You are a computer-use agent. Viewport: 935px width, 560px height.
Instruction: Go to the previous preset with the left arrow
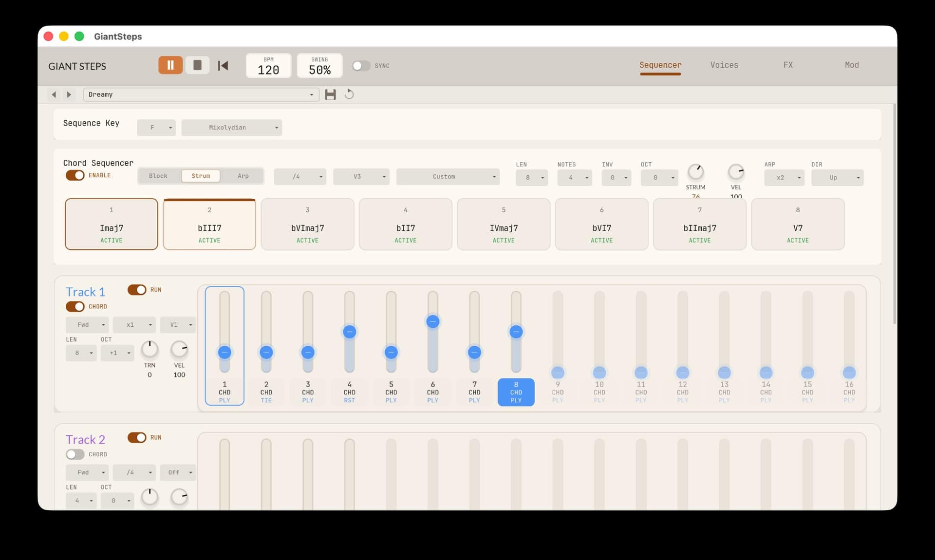54,94
